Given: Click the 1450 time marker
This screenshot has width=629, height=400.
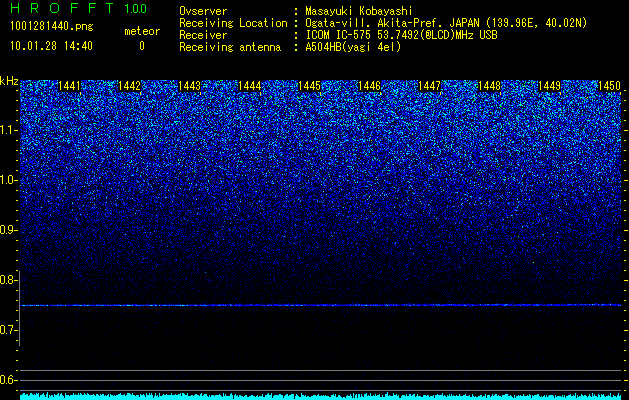Looking at the screenshot, I should 609,86.
